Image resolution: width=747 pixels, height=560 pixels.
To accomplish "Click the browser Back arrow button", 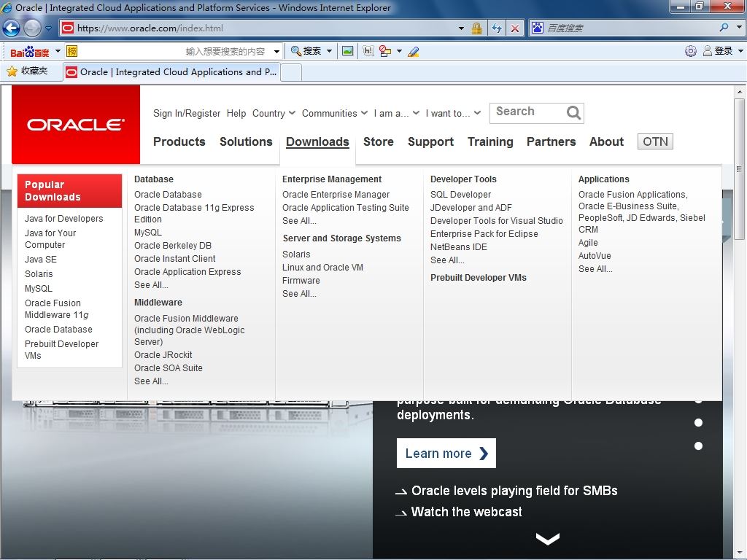I will click(12, 28).
